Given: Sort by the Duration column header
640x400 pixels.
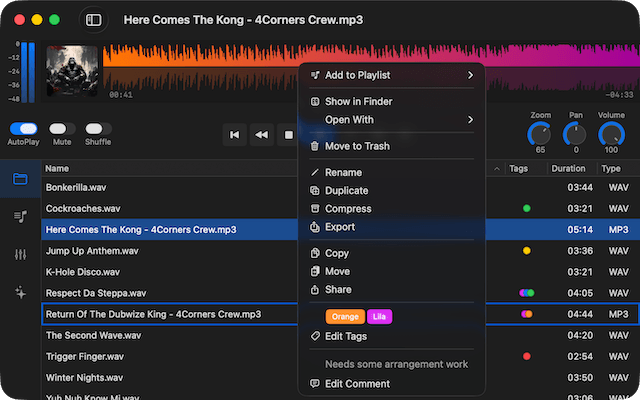Looking at the screenshot, I should tap(568, 169).
